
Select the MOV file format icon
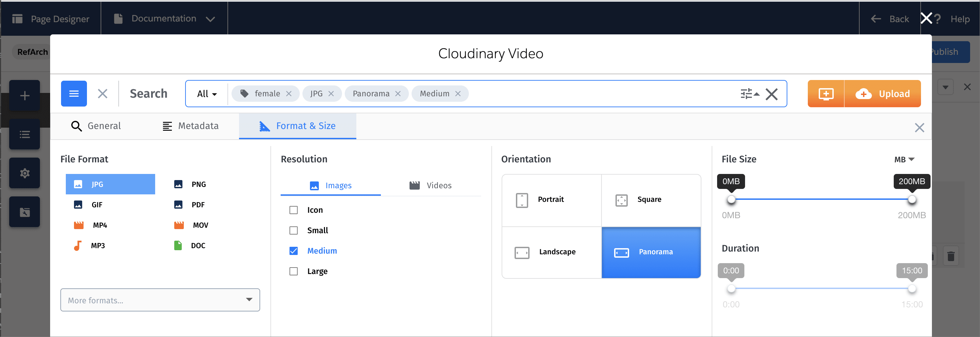[179, 225]
